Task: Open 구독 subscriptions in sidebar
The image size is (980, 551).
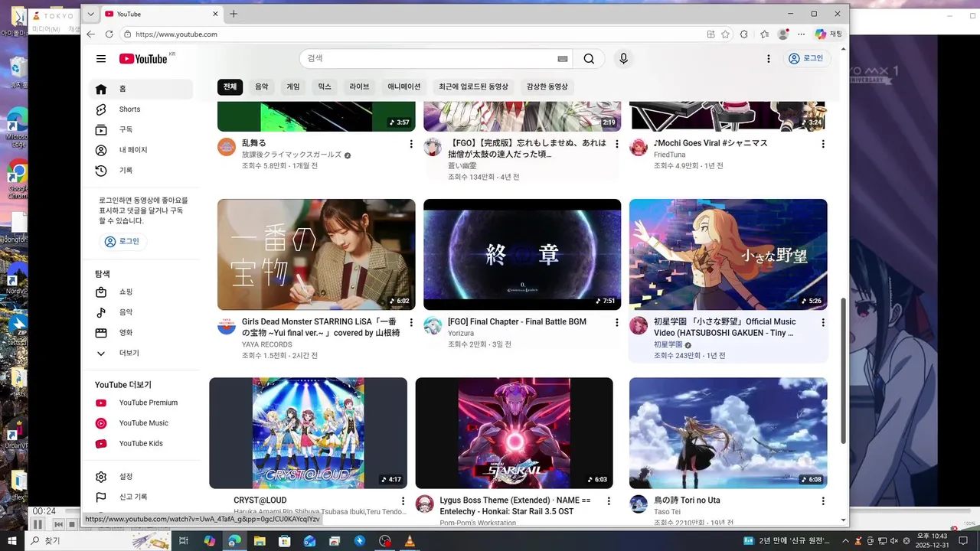Action: pyautogui.click(x=141, y=130)
